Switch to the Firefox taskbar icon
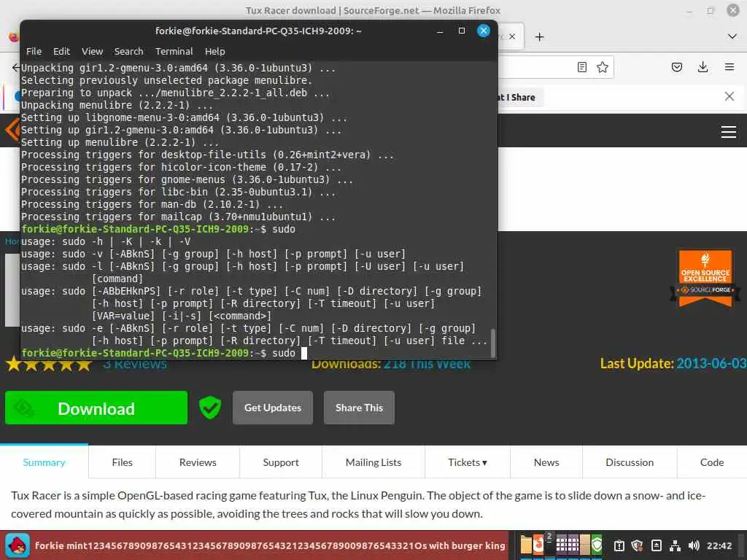 538,545
